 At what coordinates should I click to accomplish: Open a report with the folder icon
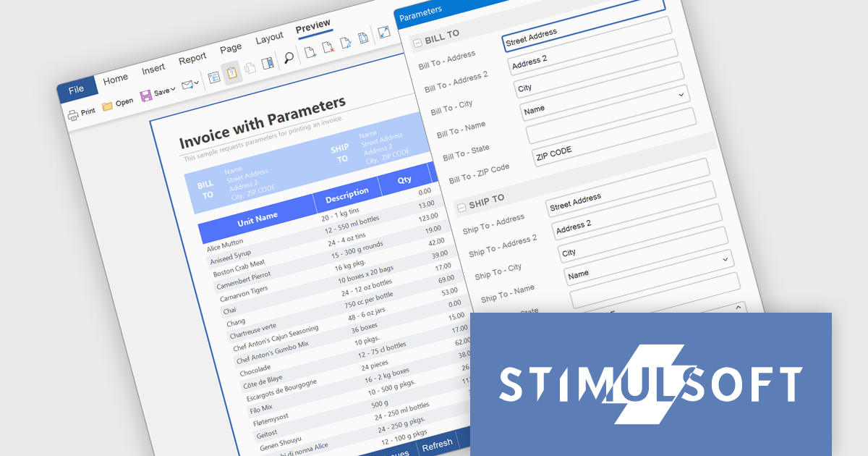click(108, 106)
